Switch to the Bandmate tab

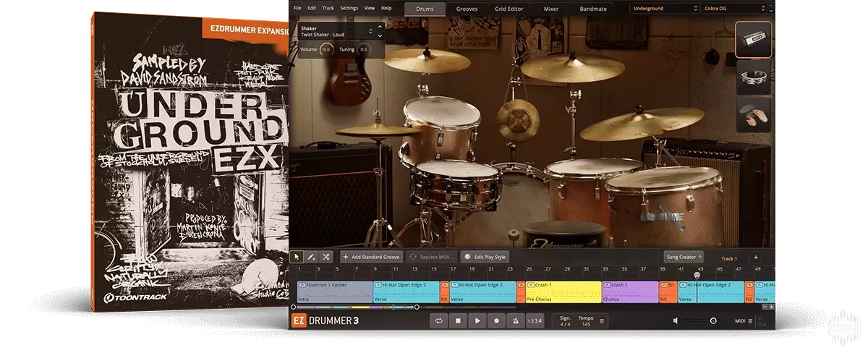tap(592, 9)
